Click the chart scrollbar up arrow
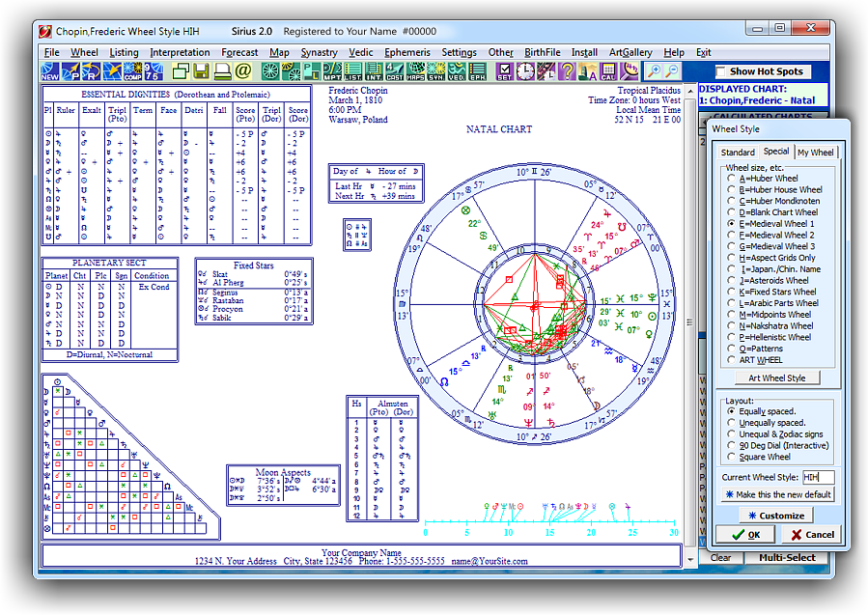The width and height of the screenshot is (868, 615). click(689, 91)
